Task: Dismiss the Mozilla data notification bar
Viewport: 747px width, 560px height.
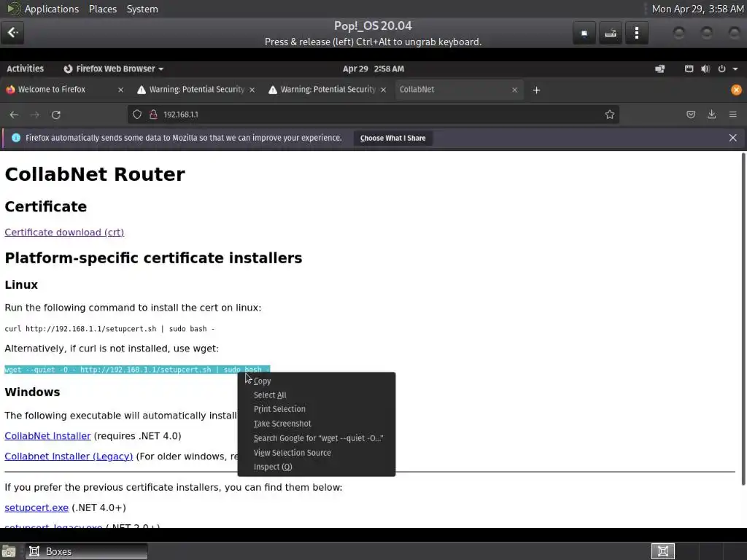Action: pos(732,138)
